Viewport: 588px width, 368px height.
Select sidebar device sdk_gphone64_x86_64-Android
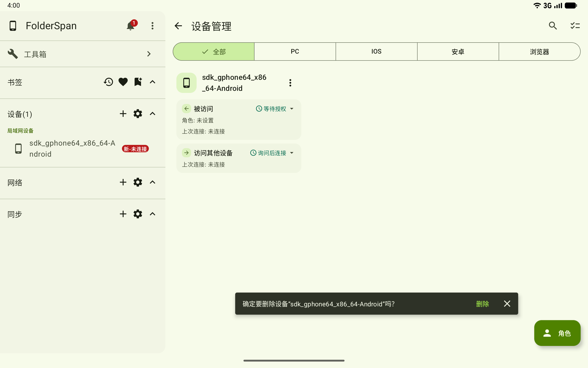tap(83, 149)
